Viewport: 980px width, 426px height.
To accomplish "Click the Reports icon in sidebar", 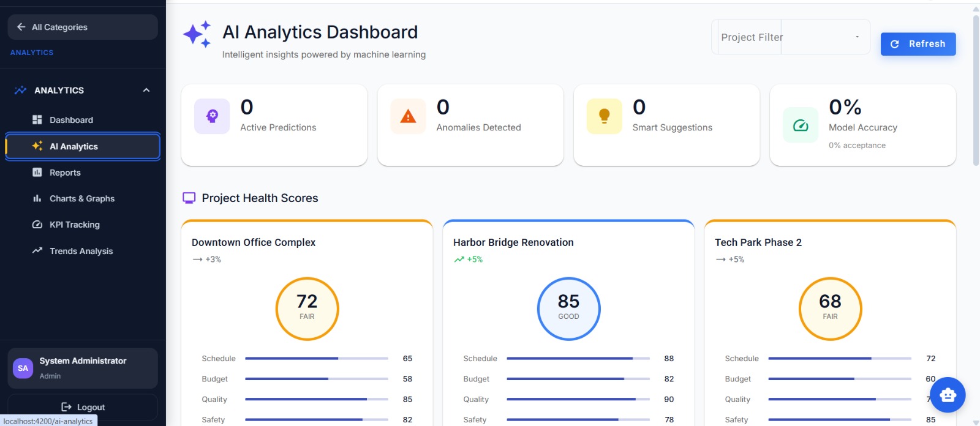I will tap(37, 173).
